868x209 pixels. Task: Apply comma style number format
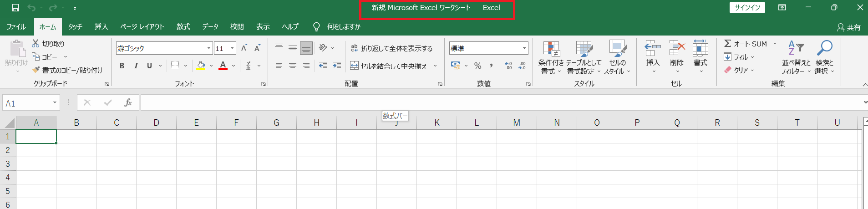(492, 66)
